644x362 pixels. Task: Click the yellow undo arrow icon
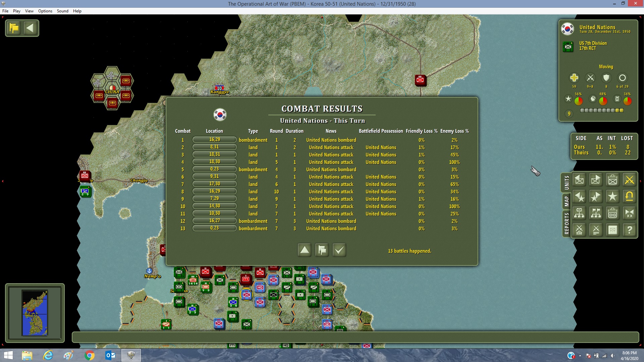[x=630, y=197]
